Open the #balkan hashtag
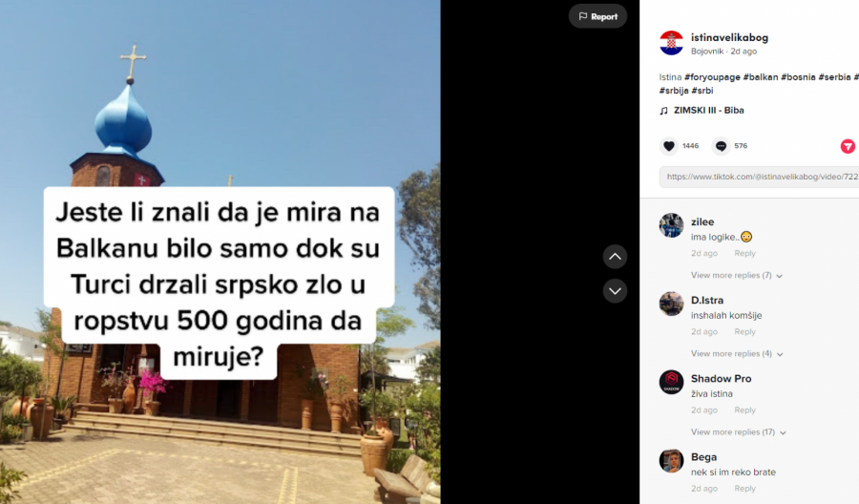Viewport: 859px width, 504px height. 761,77
